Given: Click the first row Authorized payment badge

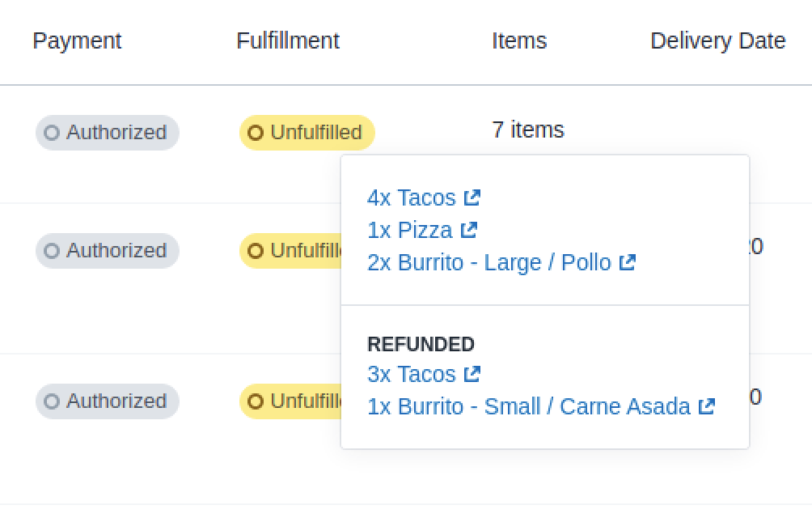Looking at the screenshot, I should point(108,133).
